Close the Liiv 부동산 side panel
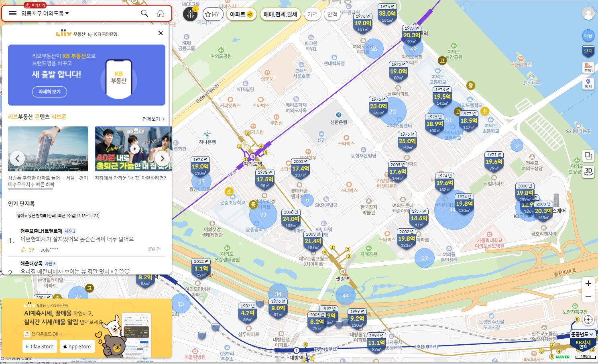 [161, 33]
